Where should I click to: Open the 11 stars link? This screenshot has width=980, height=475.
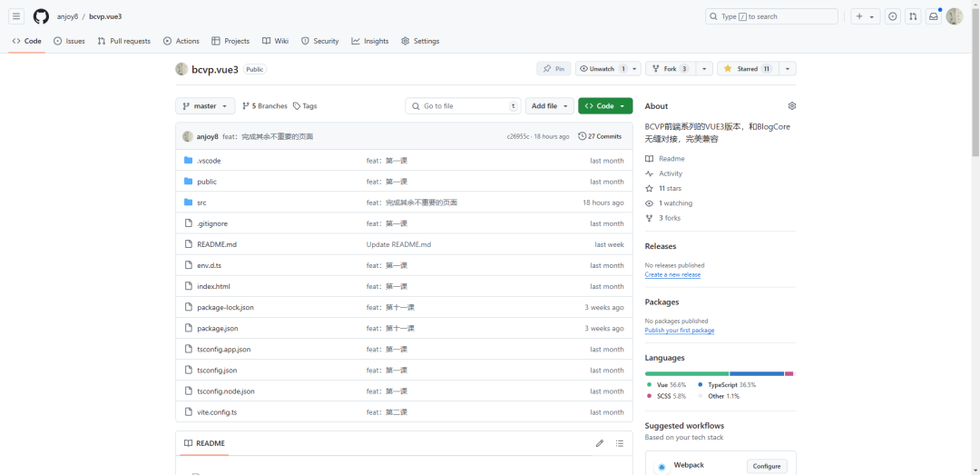click(x=663, y=188)
